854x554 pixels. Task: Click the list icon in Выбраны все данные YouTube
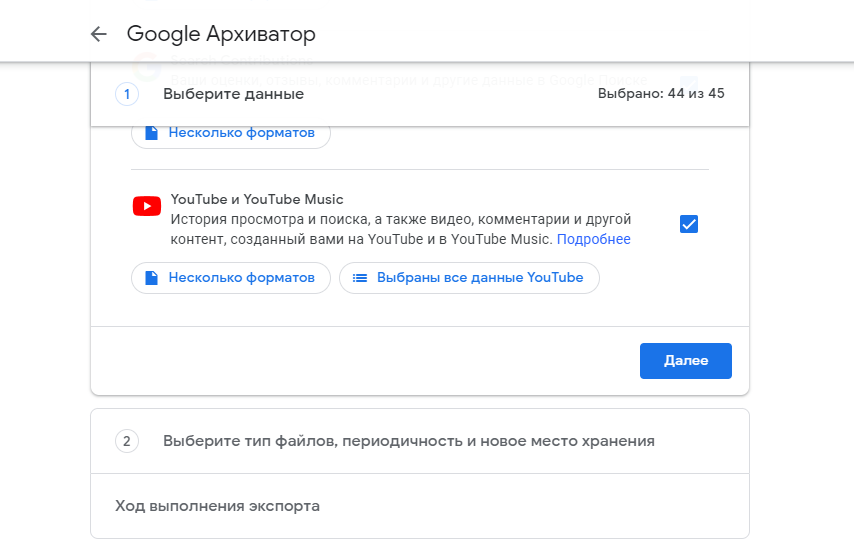(x=360, y=278)
